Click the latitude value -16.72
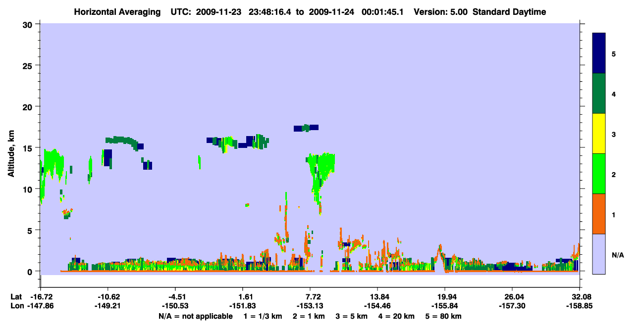This screenshot has width=644, height=330. [x=41, y=297]
